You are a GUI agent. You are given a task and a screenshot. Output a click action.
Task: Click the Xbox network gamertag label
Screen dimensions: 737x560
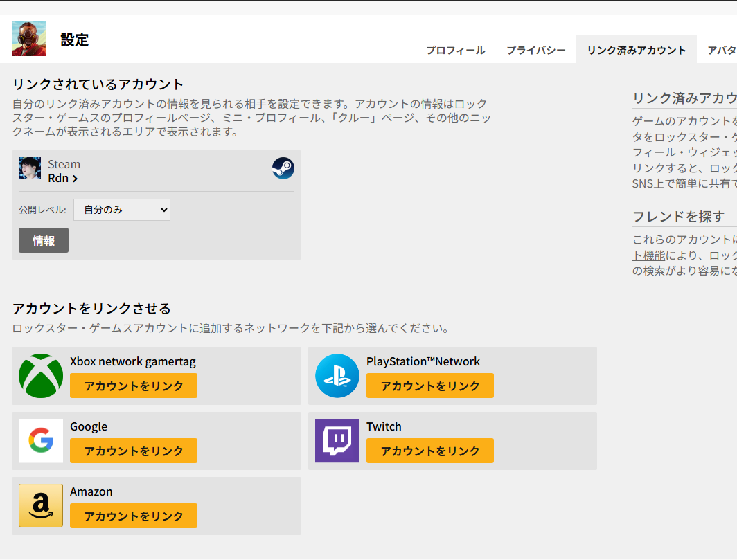[x=133, y=361]
